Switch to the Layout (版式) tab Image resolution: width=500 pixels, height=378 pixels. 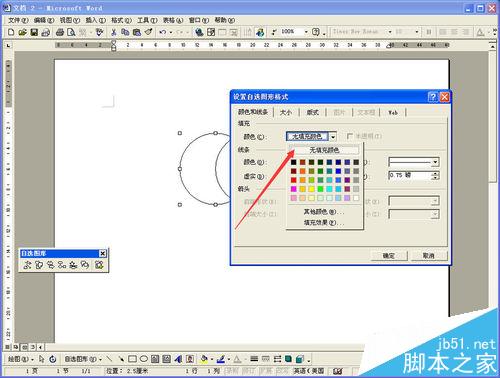[x=312, y=112]
